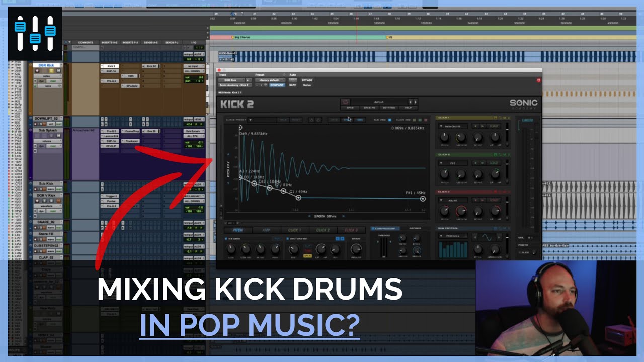This screenshot has height=362, width=644.
Task: Switch to the AMP tab
Action: pyautogui.click(x=266, y=230)
